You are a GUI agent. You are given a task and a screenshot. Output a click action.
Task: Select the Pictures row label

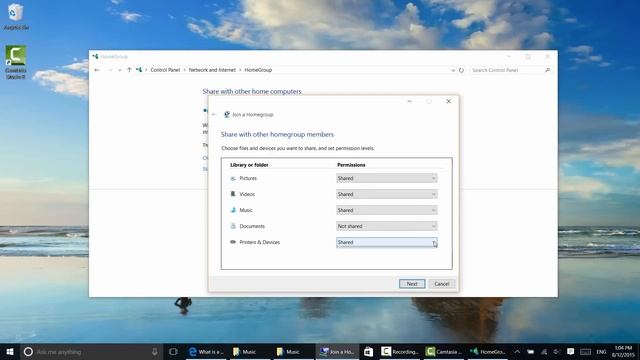point(248,178)
